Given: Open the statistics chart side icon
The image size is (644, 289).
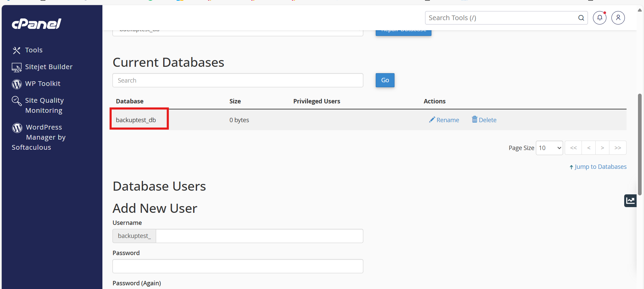Looking at the screenshot, I should coord(631,201).
